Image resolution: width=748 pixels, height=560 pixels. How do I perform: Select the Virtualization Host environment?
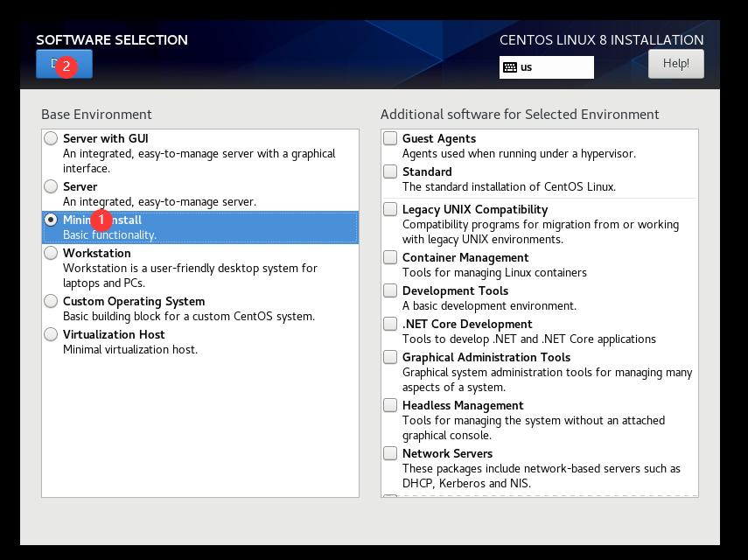click(x=51, y=334)
